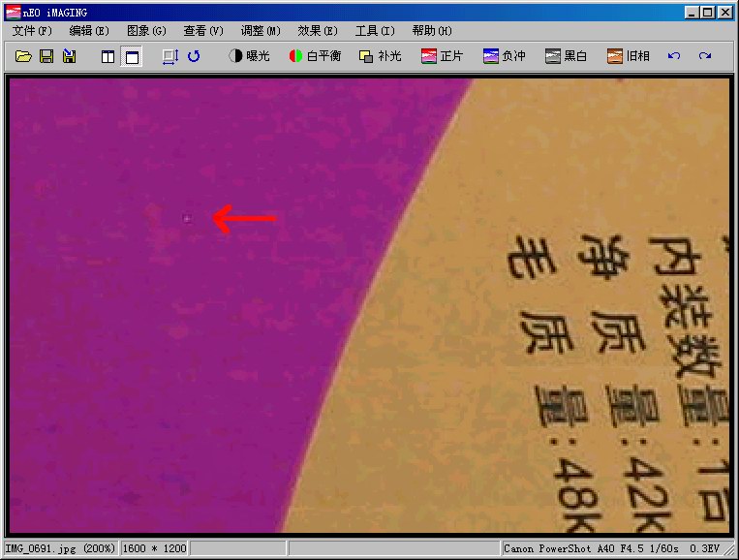Viewport: 739px width, 560px height.
Task: Click the purple area of the photo
Action: pyautogui.click(x=145, y=339)
